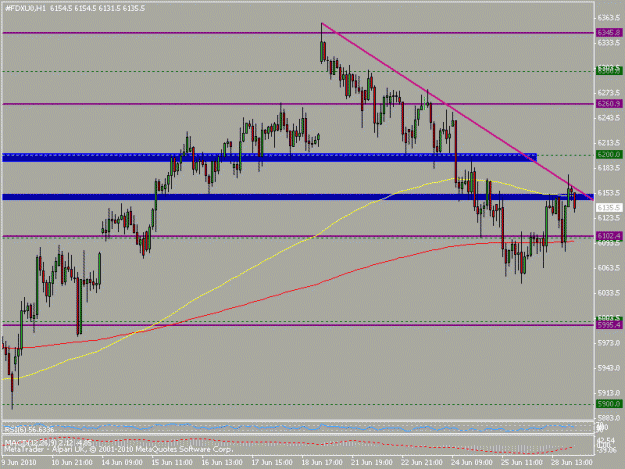
Task: Click the 6033.5 price scale value
Action: click(x=609, y=293)
